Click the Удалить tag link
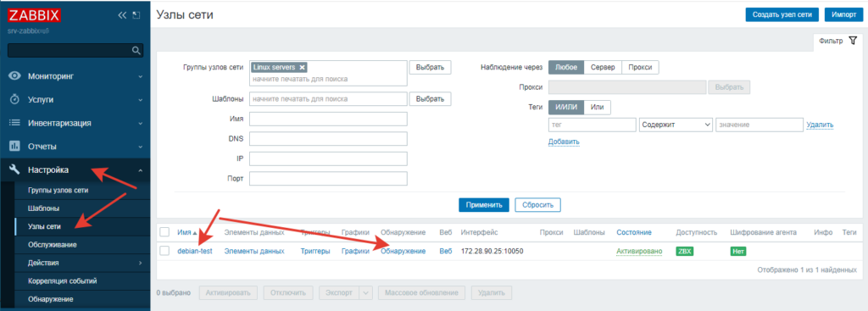Viewport: 868px width, 311px height. pyautogui.click(x=820, y=125)
